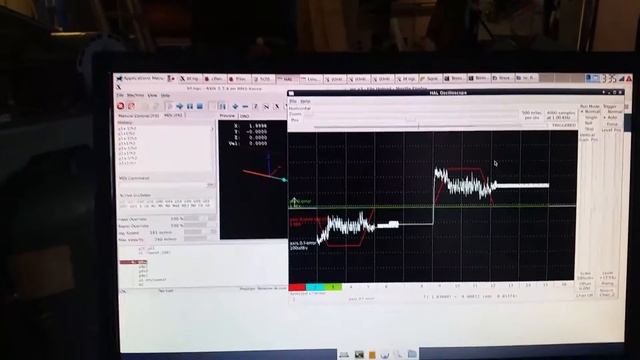Click the AXIS step program icon
640x360 pixels.
[x=180, y=107]
